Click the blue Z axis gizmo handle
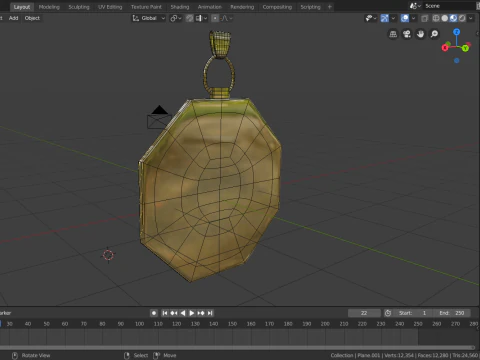 (x=457, y=32)
